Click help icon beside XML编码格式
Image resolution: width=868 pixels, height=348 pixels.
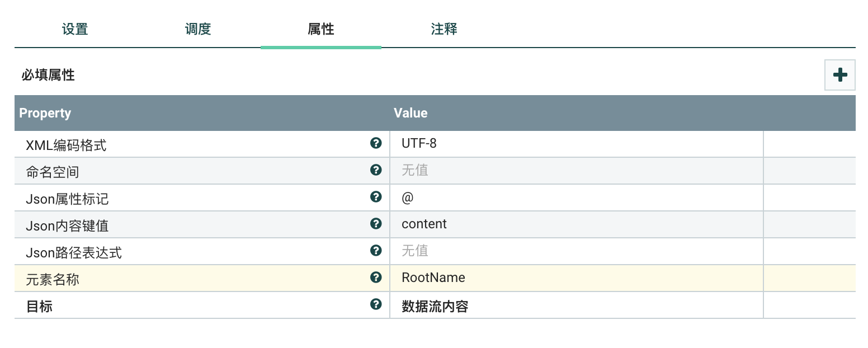[376, 143]
